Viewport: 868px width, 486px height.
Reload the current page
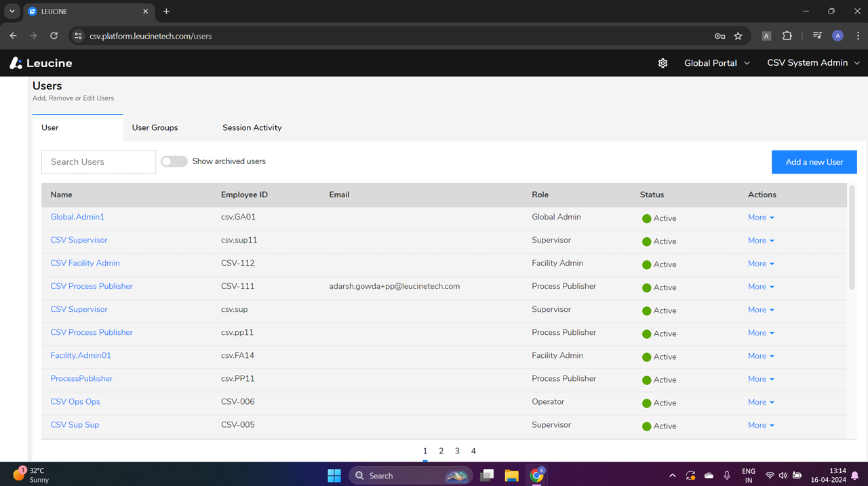[54, 36]
